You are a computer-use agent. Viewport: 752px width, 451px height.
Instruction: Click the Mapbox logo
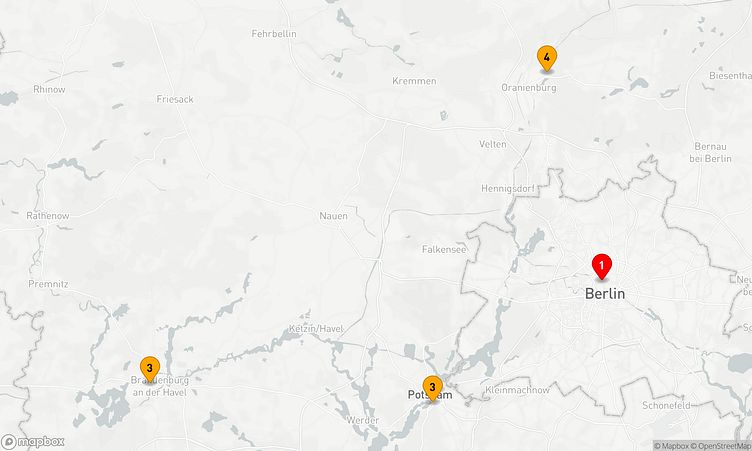click(33, 441)
